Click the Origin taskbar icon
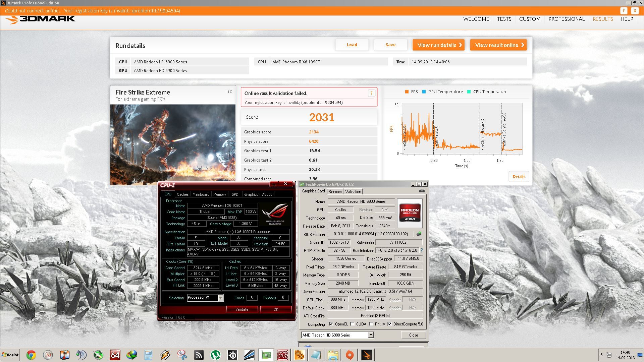Image resolution: width=644 pixels, height=362 pixels. tap(350, 355)
